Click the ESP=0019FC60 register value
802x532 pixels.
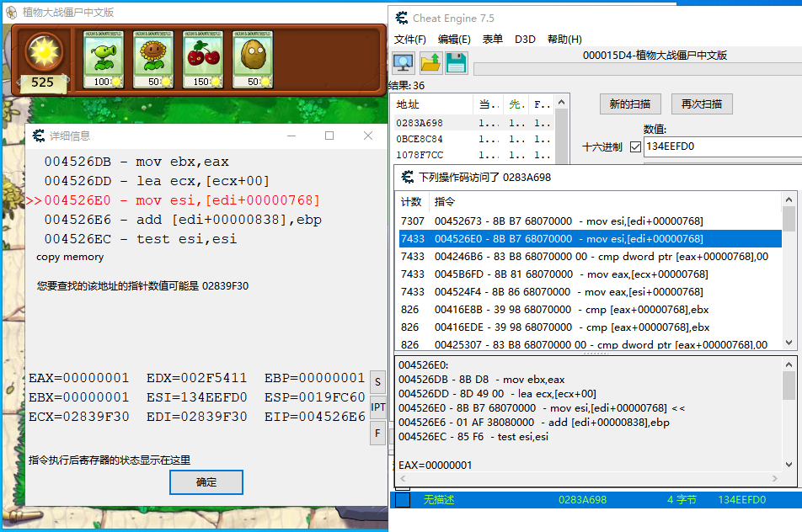click(314, 397)
